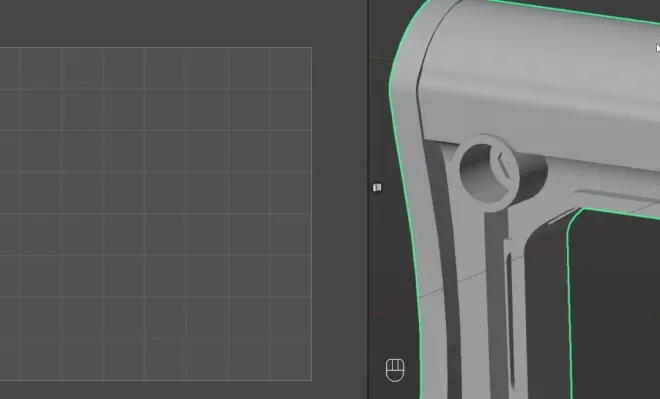The width and height of the screenshot is (660, 399).
Task: Click the vertical divider between UV editor and viewport
Action: [368, 200]
